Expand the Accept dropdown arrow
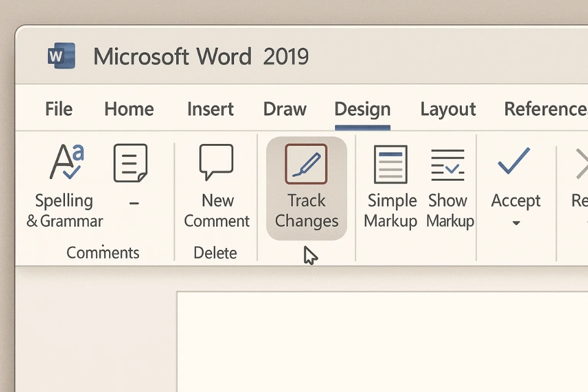This screenshot has width=588, height=392. (515, 224)
